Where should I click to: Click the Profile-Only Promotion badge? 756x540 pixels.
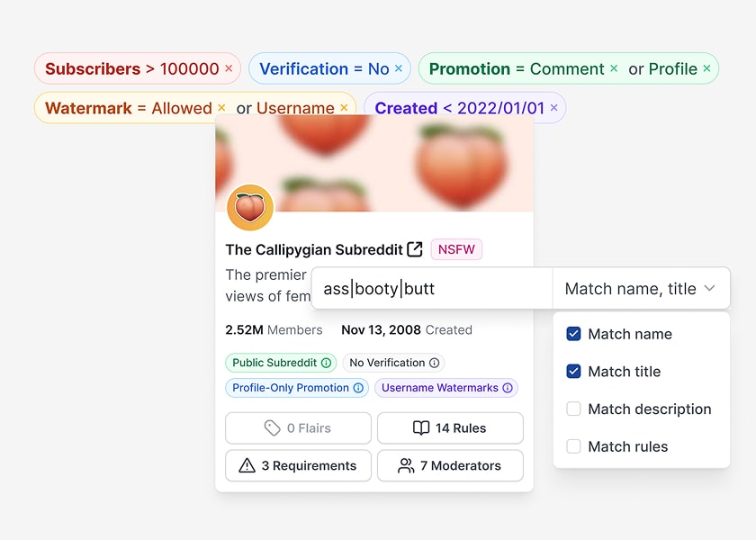click(297, 388)
